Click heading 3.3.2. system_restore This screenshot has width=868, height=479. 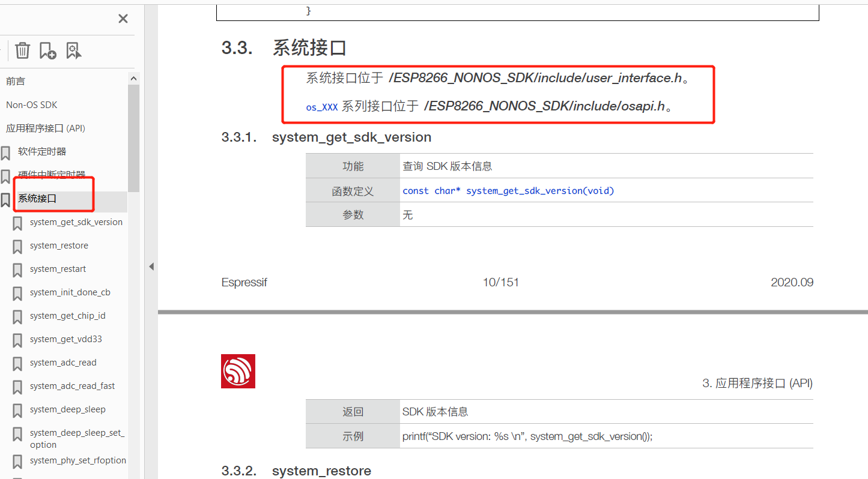point(297,471)
